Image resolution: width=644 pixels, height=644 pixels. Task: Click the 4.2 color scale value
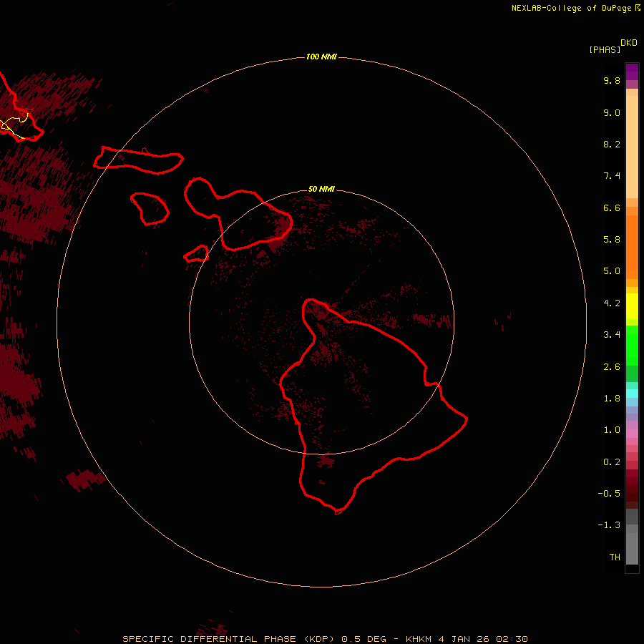pos(612,303)
